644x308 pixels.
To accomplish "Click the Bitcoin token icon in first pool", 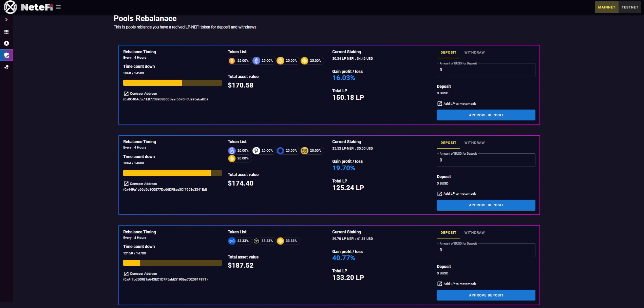I will (232, 61).
